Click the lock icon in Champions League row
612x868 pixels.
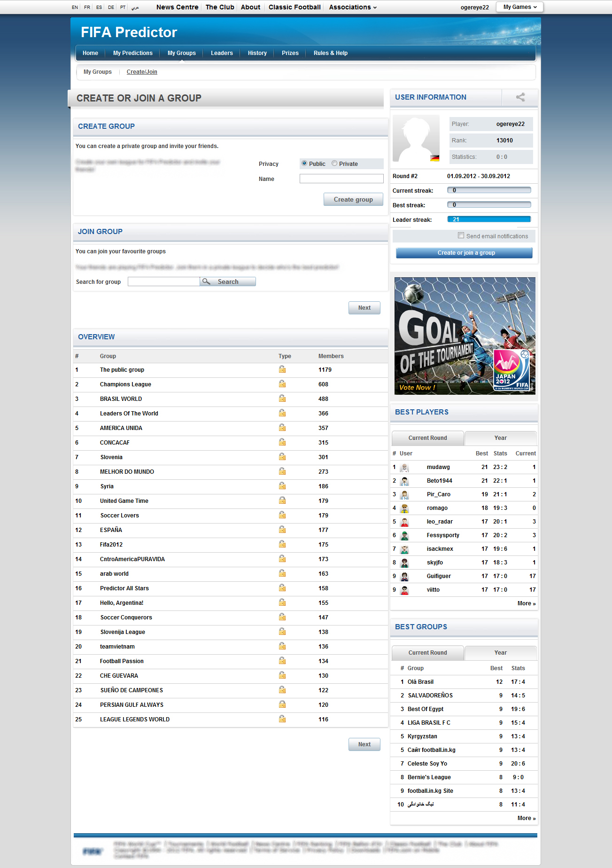pyautogui.click(x=282, y=384)
